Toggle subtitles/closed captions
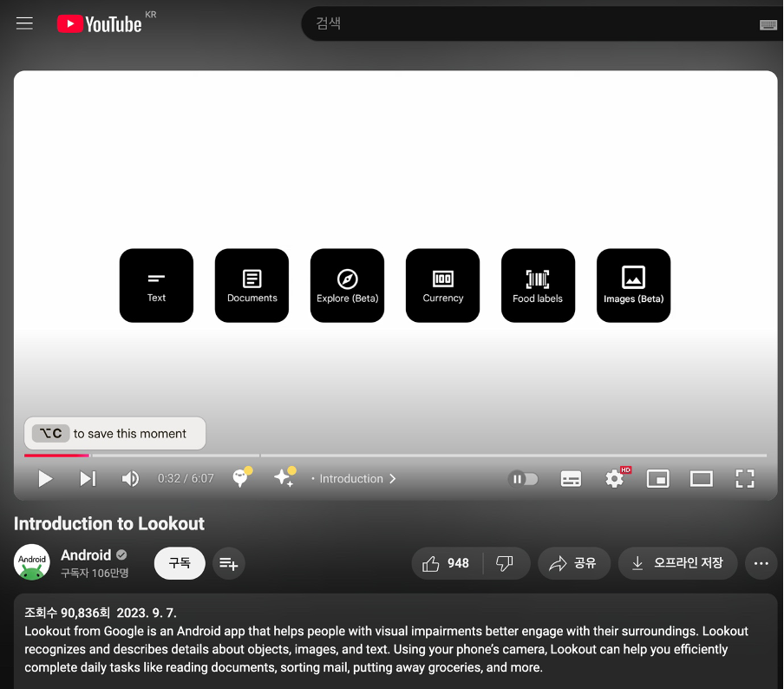The image size is (784, 689). [x=571, y=479]
